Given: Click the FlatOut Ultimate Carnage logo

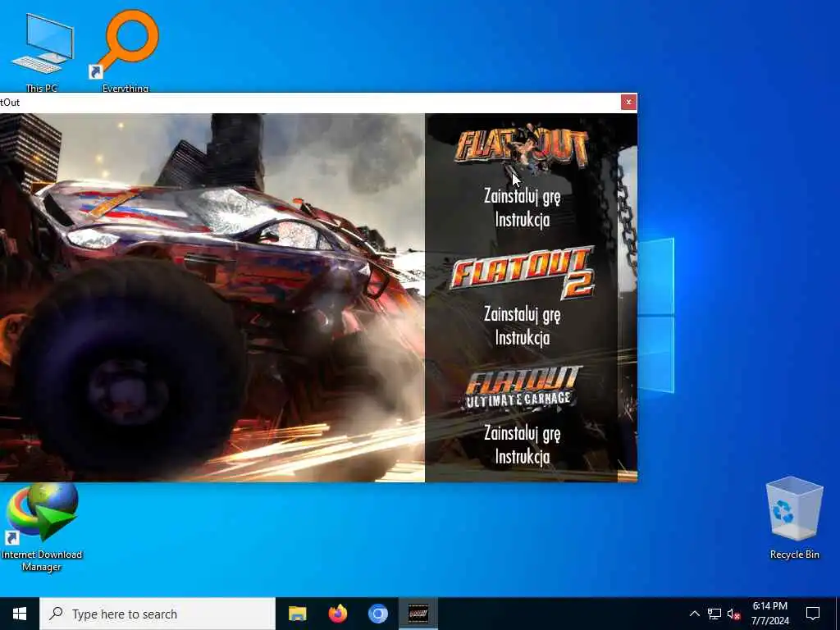Looking at the screenshot, I should click(521, 387).
